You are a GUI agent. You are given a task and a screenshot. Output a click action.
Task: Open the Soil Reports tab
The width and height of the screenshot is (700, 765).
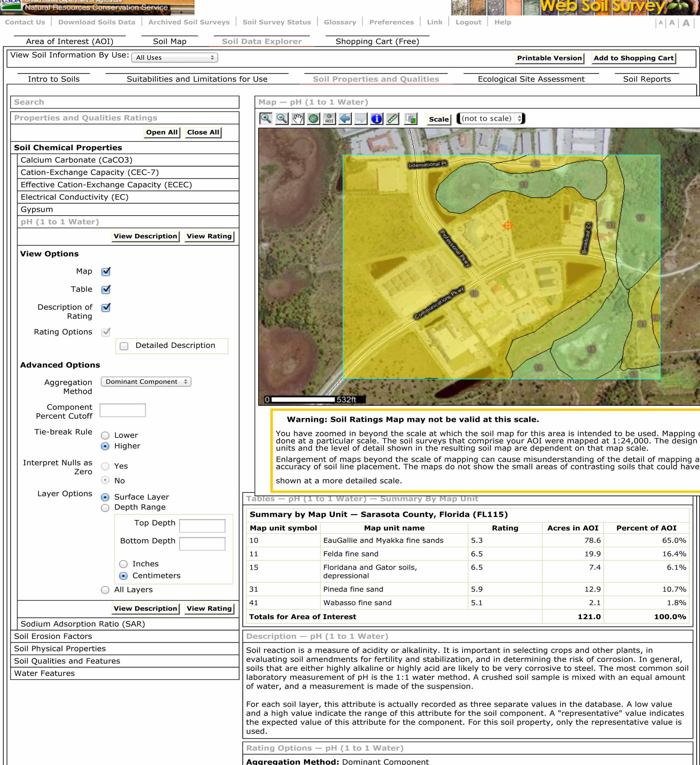tap(646, 79)
